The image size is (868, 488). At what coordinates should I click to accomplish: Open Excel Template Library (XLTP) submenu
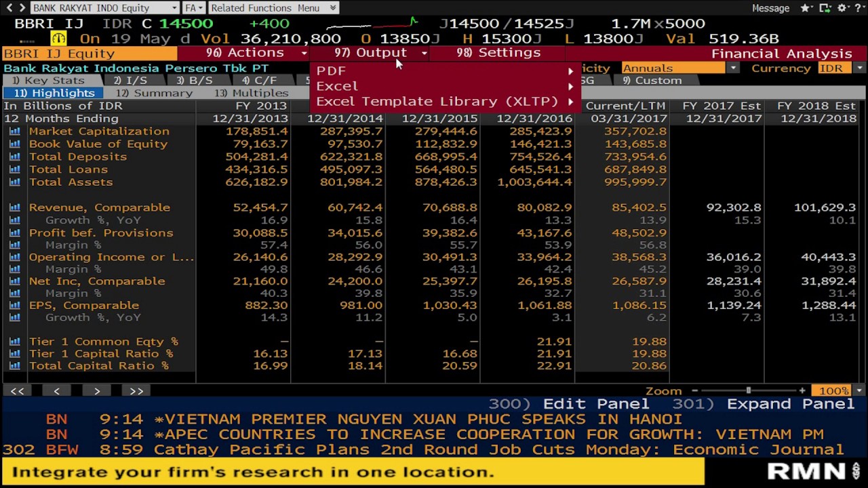tap(445, 102)
